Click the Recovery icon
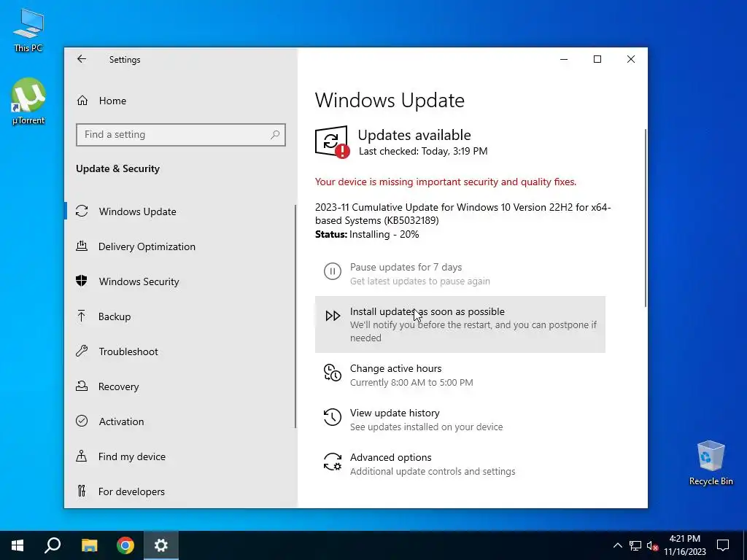Image resolution: width=747 pixels, height=560 pixels. point(82,386)
